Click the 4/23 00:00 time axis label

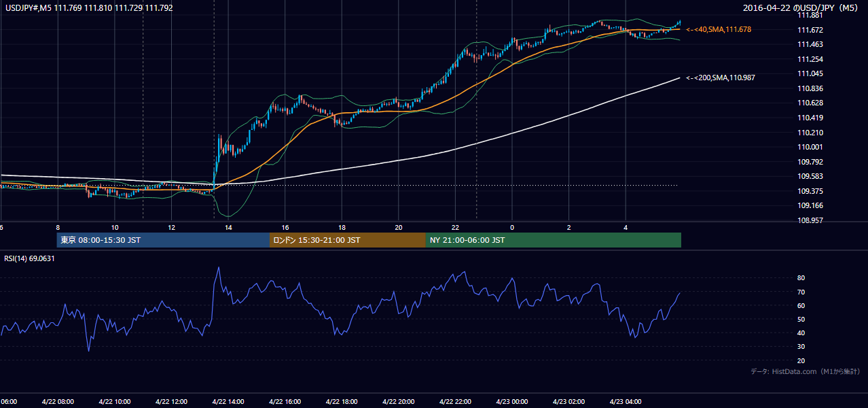click(x=511, y=401)
